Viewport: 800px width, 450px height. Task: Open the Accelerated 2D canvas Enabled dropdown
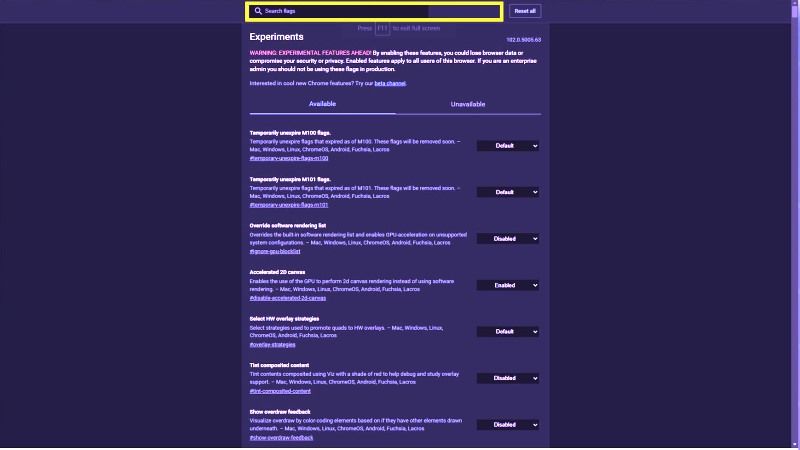tap(508, 285)
